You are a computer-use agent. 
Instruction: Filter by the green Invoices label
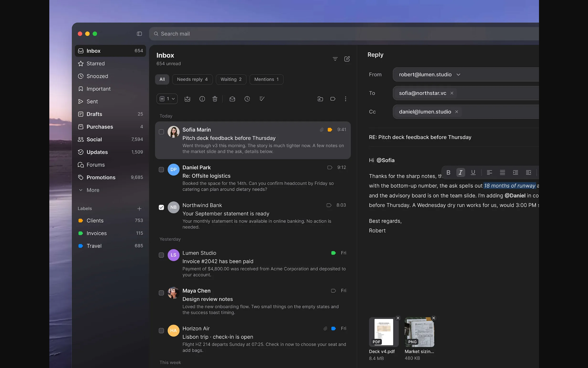pos(110,233)
